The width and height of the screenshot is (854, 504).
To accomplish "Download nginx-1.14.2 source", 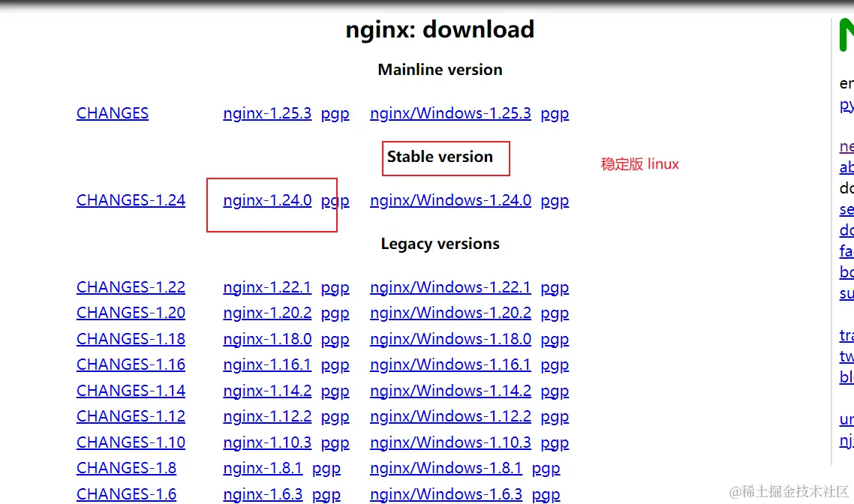I will click(267, 390).
